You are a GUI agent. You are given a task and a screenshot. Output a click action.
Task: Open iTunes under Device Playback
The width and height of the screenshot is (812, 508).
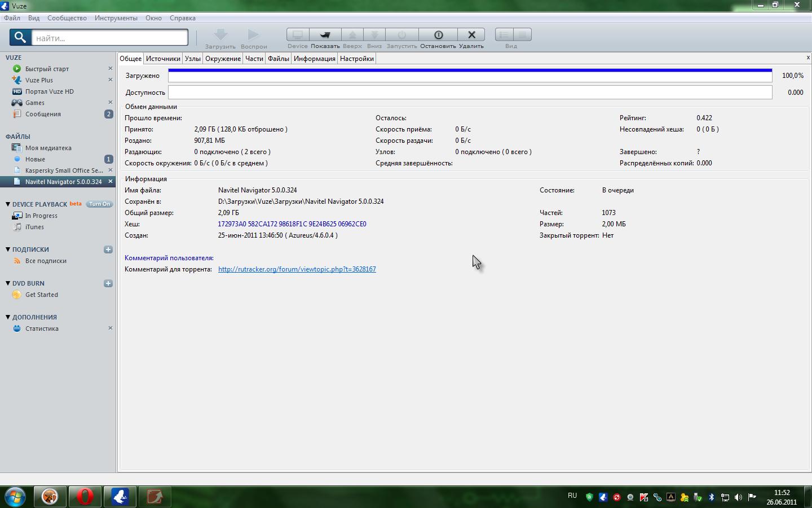point(34,227)
